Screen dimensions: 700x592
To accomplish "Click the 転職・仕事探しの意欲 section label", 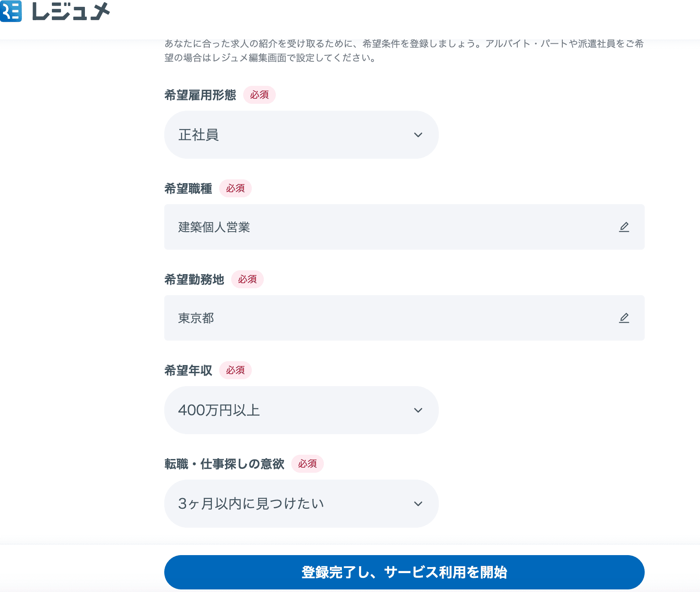I will point(223,464).
